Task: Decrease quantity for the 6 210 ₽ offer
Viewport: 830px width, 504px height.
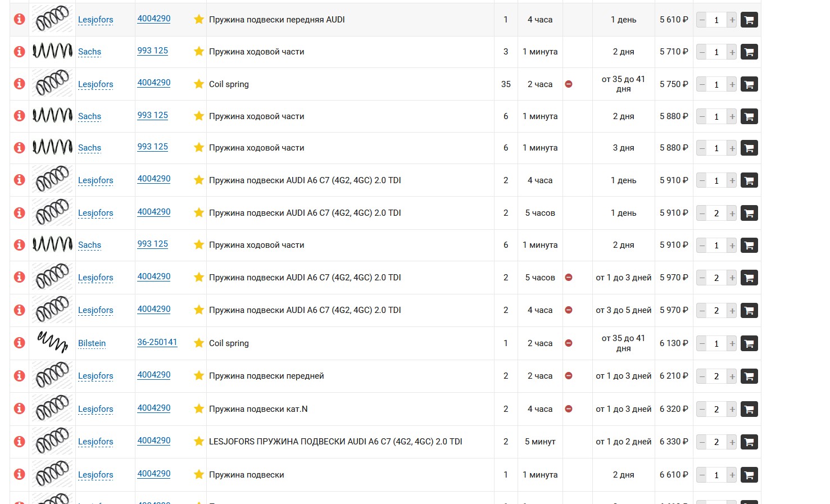Action: click(702, 376)
